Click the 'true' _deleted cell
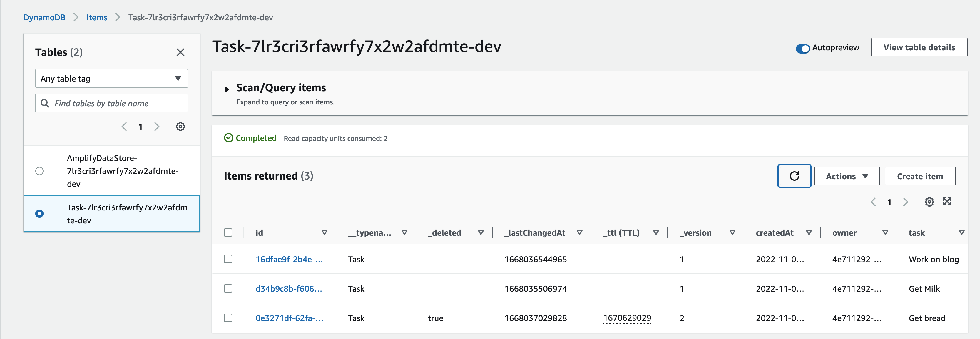Viewport: 980px width, 339px height. [436, 318]
